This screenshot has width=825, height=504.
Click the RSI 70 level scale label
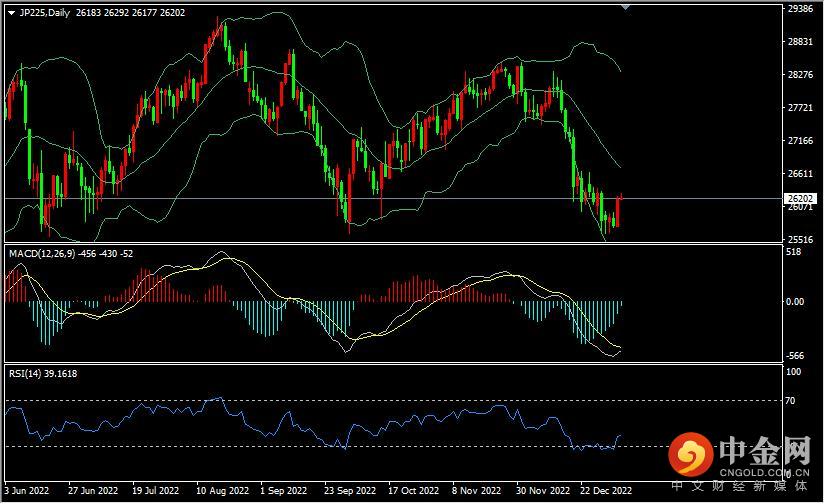click(789, 400)
